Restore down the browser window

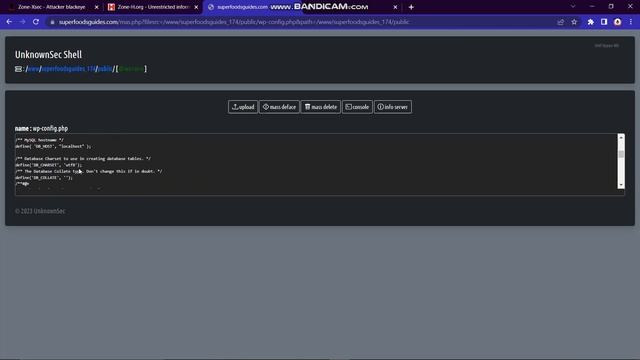[x=611, y=7]
